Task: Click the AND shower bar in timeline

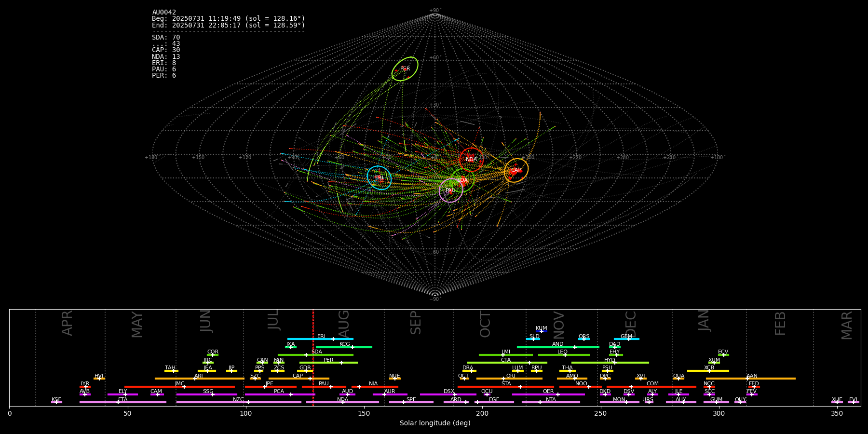Action: tap(558, 347)
